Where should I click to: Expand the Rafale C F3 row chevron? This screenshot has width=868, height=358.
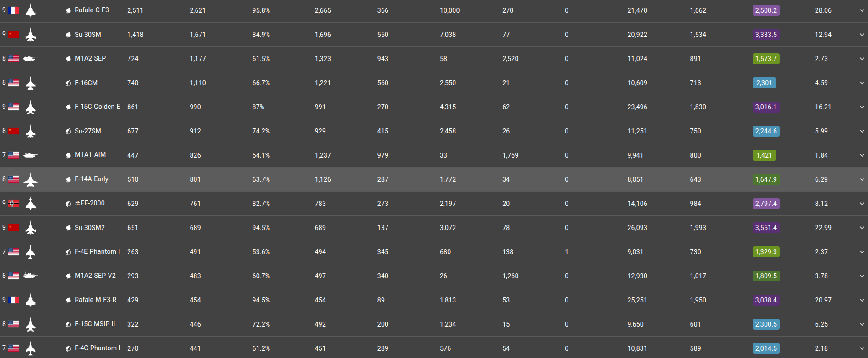coord(862,10)
